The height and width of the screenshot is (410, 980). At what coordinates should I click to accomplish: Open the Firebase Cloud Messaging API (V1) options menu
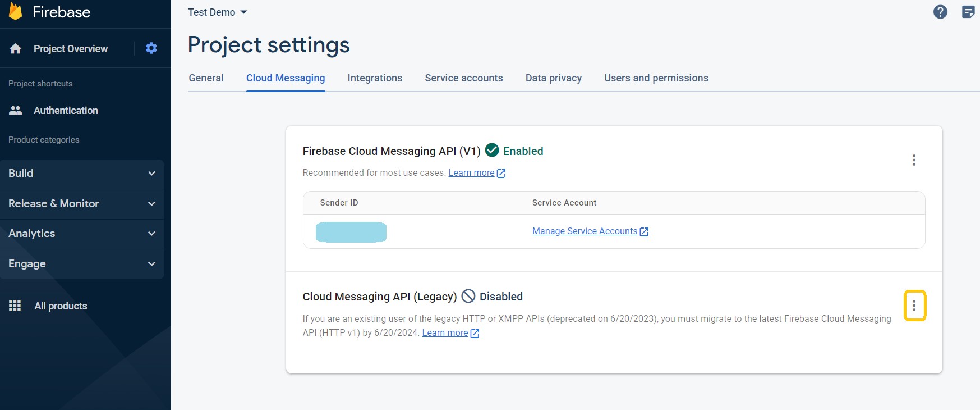[x=914, y=160]
